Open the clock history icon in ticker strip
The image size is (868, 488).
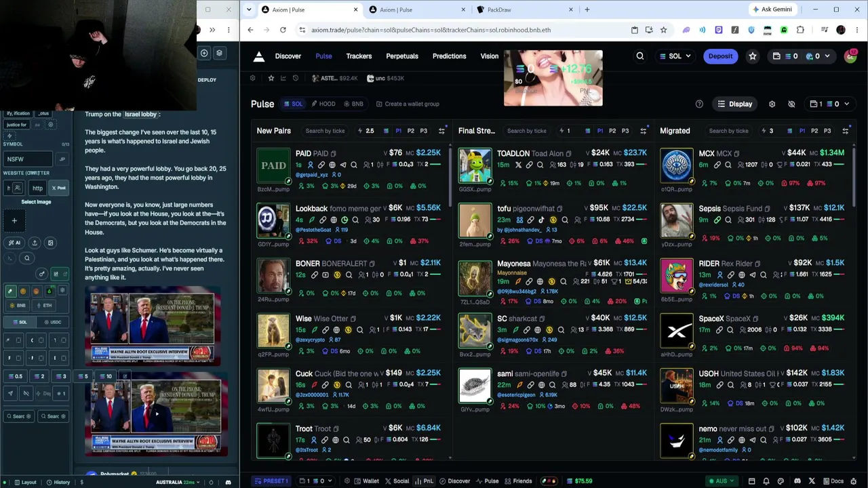pyautogui.click(x=296, y=78)
